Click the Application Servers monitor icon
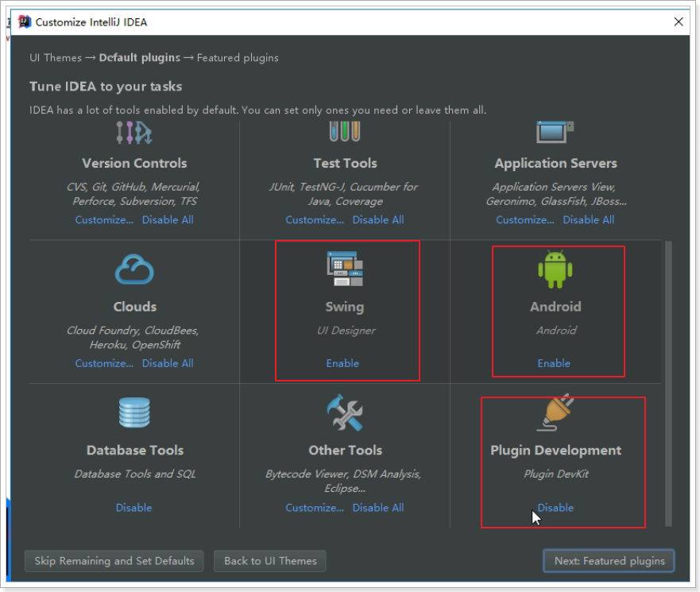700x592 pixels. [x=555, y=132]
